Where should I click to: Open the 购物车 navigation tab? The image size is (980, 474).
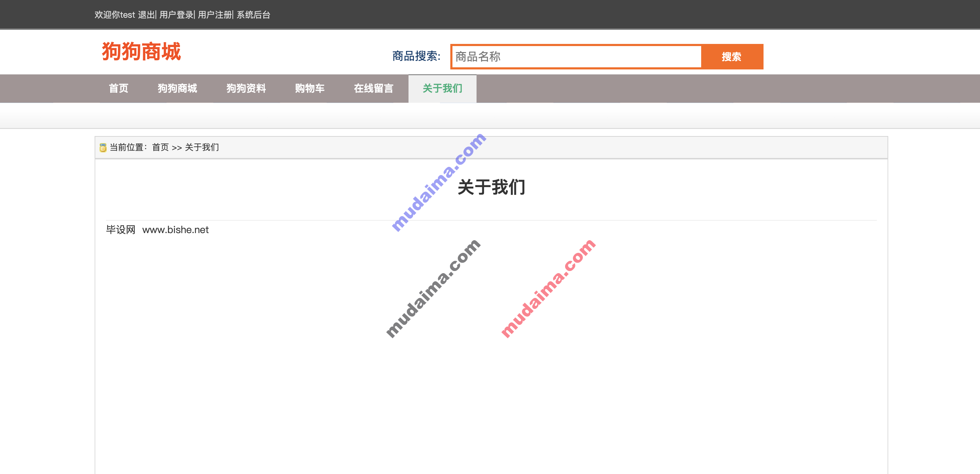point(310,88)
